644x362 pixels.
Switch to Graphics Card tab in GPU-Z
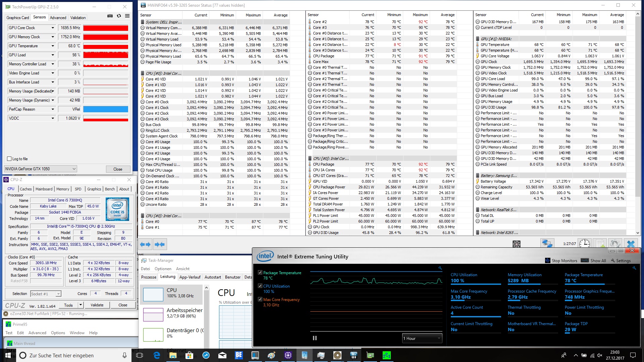tap(18, 17)
